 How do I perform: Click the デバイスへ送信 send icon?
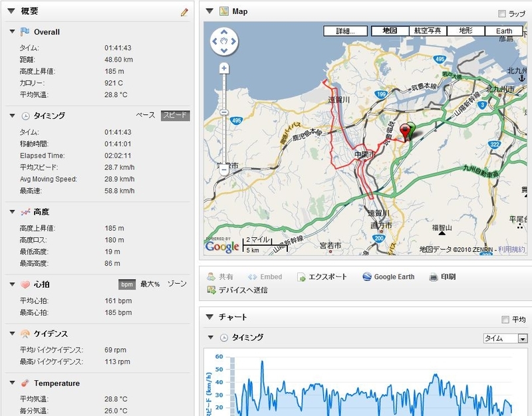(x=211, y=290)
